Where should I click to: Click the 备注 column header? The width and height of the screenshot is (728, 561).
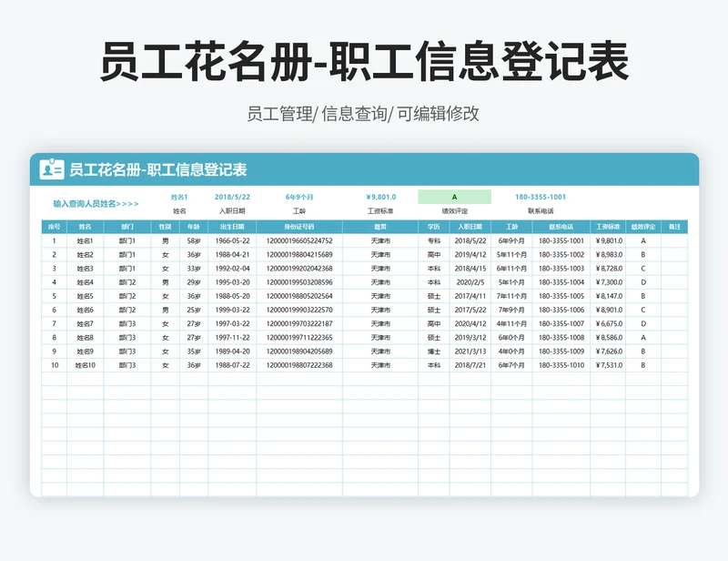click(x=674, y=227)
